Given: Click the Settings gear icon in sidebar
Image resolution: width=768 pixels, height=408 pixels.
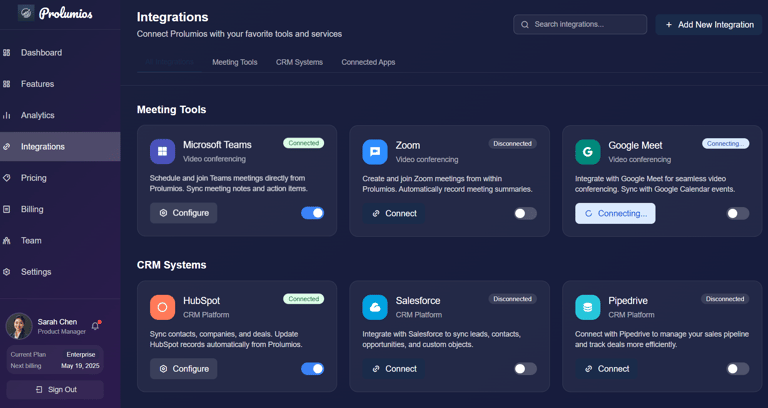Looking at the screenshot, I should (x=6, y=272).
